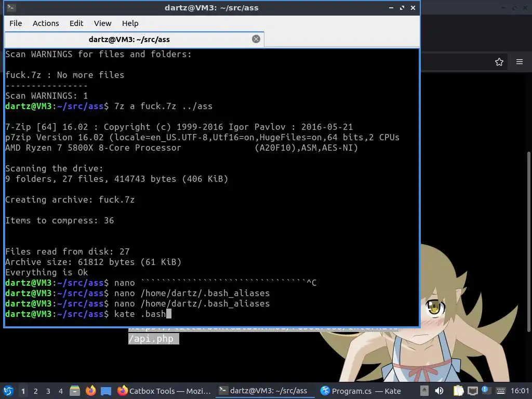Open the File menu in terminal
532x399 pixels.
tap(16, 23)
